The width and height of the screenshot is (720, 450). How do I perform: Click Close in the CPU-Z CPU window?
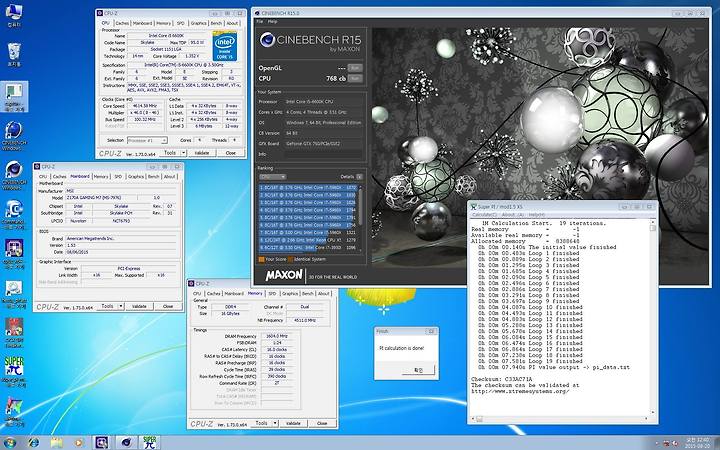click(231, 152)
